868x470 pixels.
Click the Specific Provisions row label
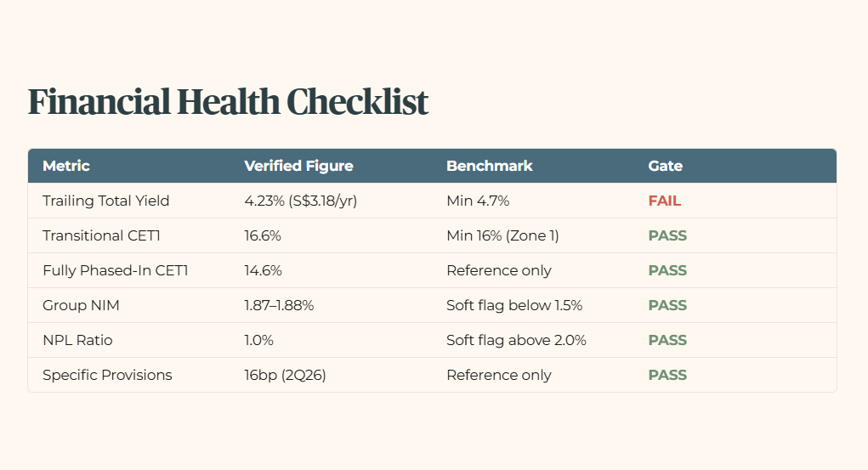coord(107,376)
